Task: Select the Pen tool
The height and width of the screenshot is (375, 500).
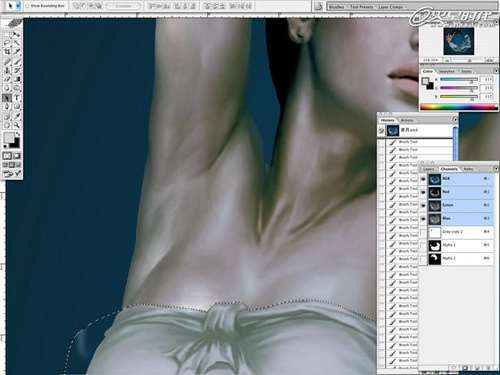Action: (x=7, y=107)
